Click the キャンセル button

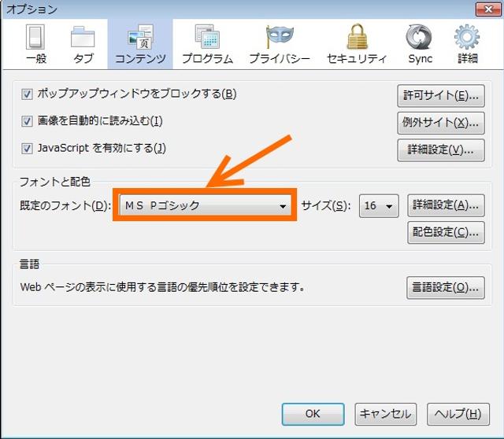[385, 415]
